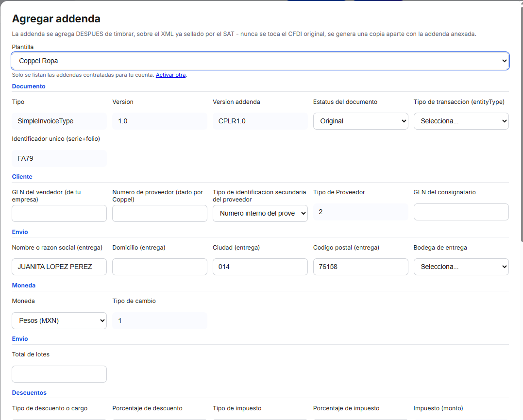The image size is (523, 420).
Task: Click the Codigo postal field with 76158
Action: click(360, 267)
